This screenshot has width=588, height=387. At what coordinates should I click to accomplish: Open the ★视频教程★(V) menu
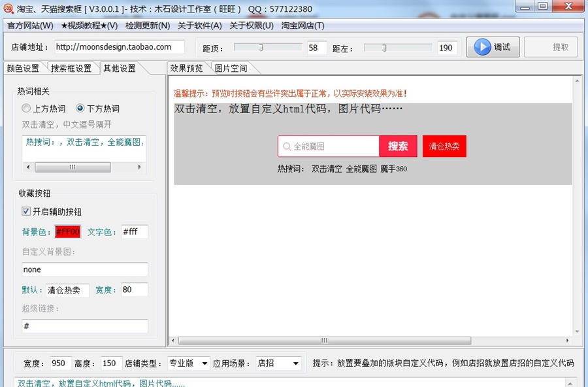coord(90,25)
